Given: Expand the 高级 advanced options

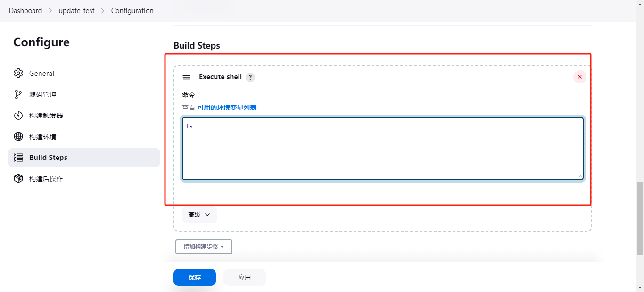Looking at the screenshot, I should [x=199, y=215].
